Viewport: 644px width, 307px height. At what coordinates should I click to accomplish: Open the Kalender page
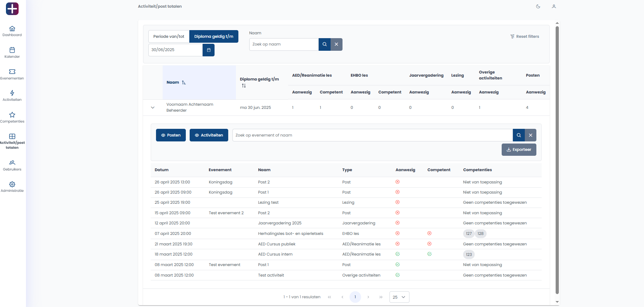[12, 53]
